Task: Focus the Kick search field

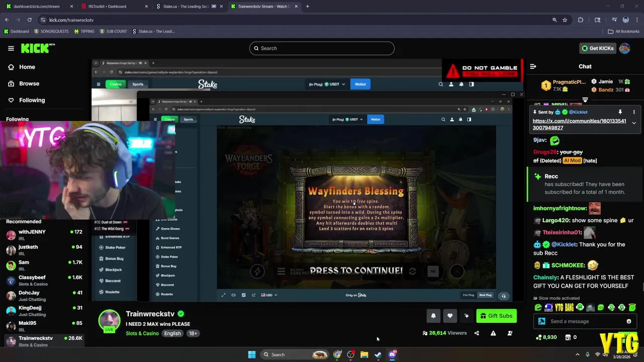Action: tap(321, 48)
